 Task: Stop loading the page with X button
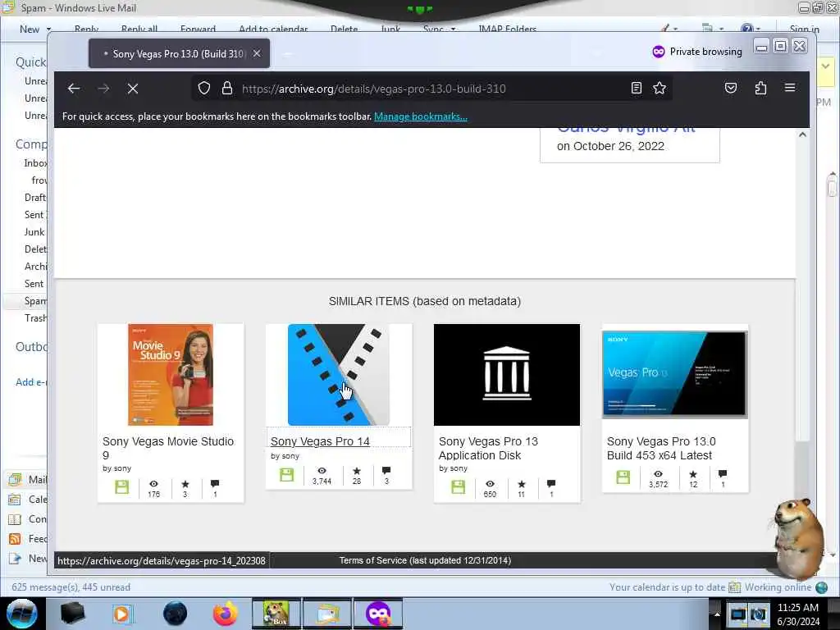click(133, 89)
